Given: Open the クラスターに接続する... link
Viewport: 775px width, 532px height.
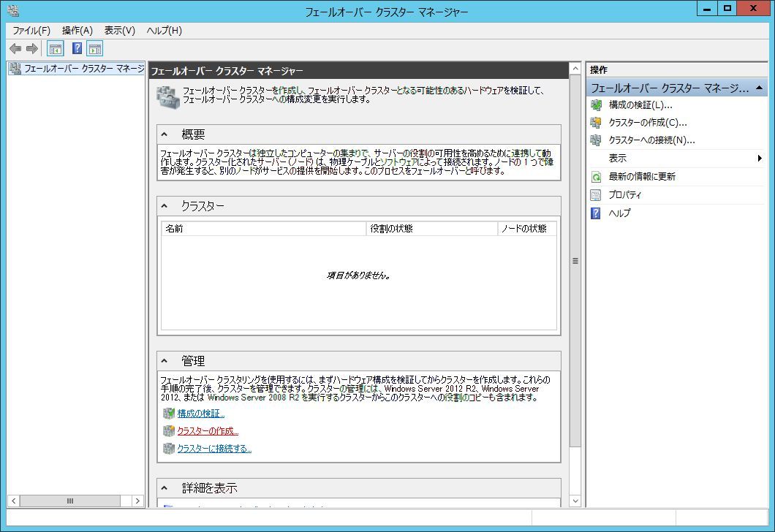Looking at the screenshot, I should click(x=214, y=449).
